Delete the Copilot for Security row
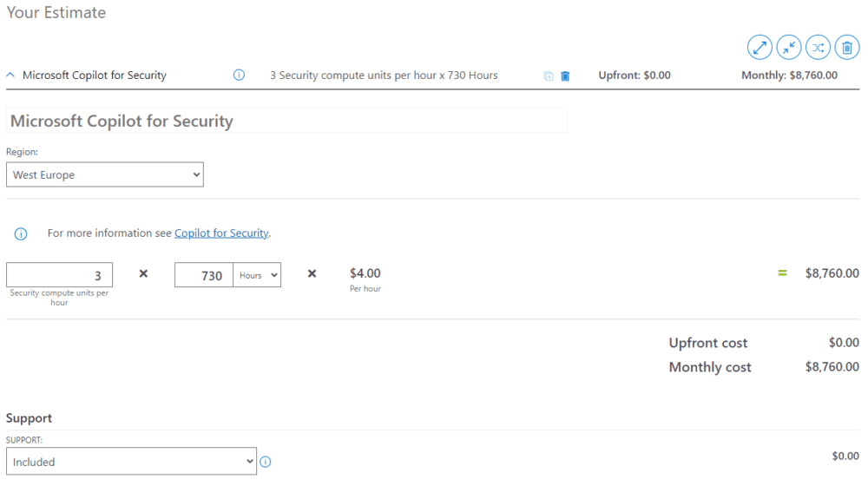Screen dimensions: 868x486 coord(565,76)
